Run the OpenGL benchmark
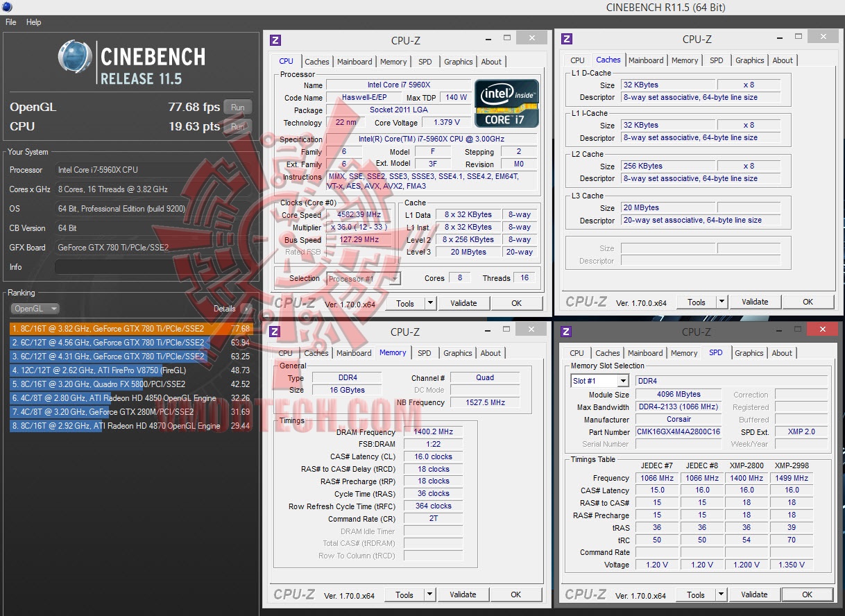 (238, 108)
